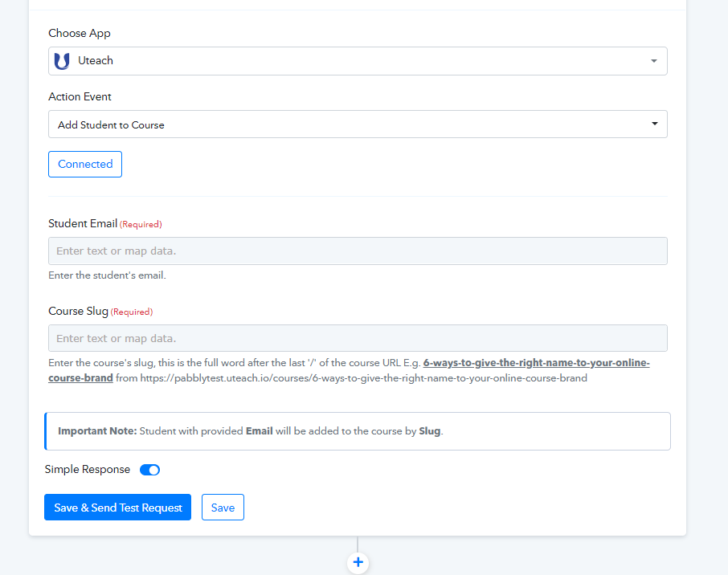The image size is (728, 575).
Task: Click the Choose App label
Action: [x=80, y=34]
